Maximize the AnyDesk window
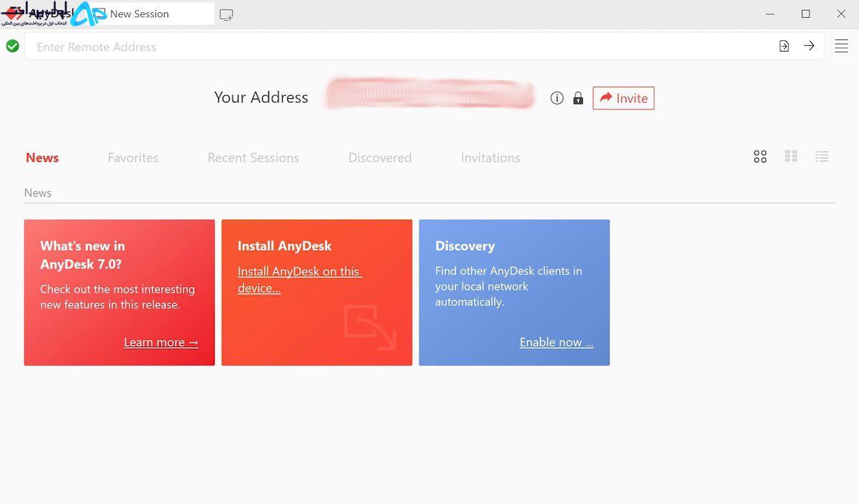The width and height of the screenshot is (859, 504). tap(806, 14)
